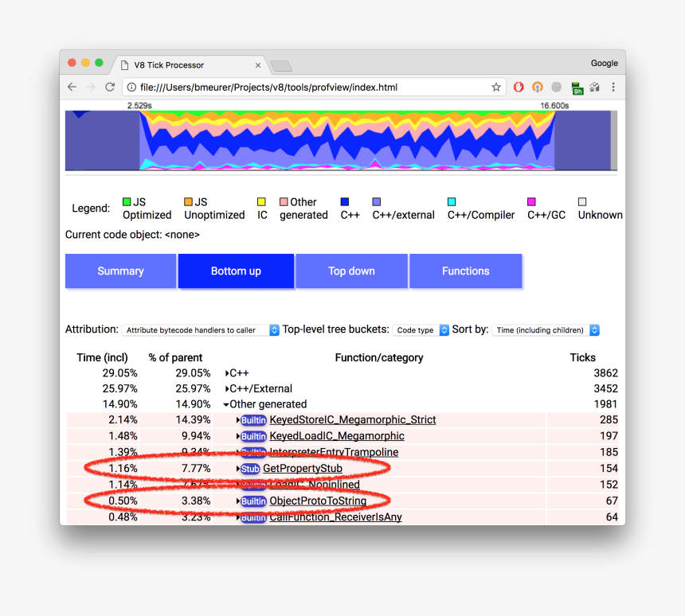This screenshot has height=616, width=685.
Task: Click the red Opera-style extension icon
Action: click(x=519, y=87)
